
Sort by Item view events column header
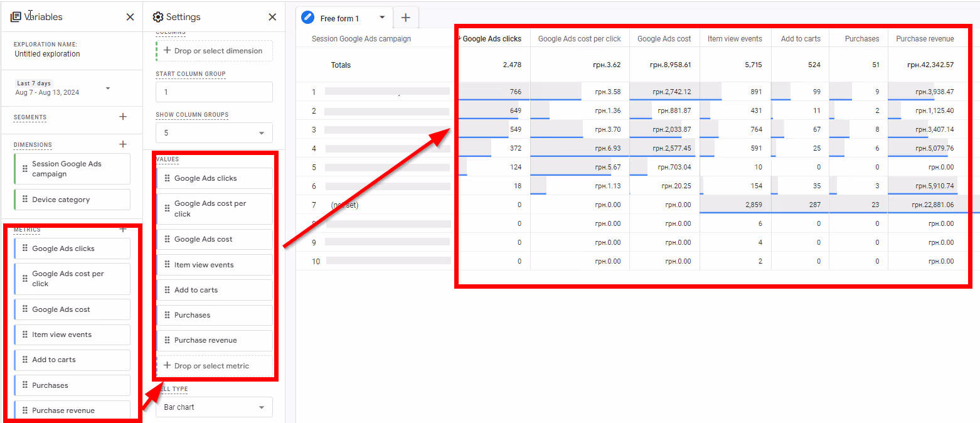click(735, 39)
